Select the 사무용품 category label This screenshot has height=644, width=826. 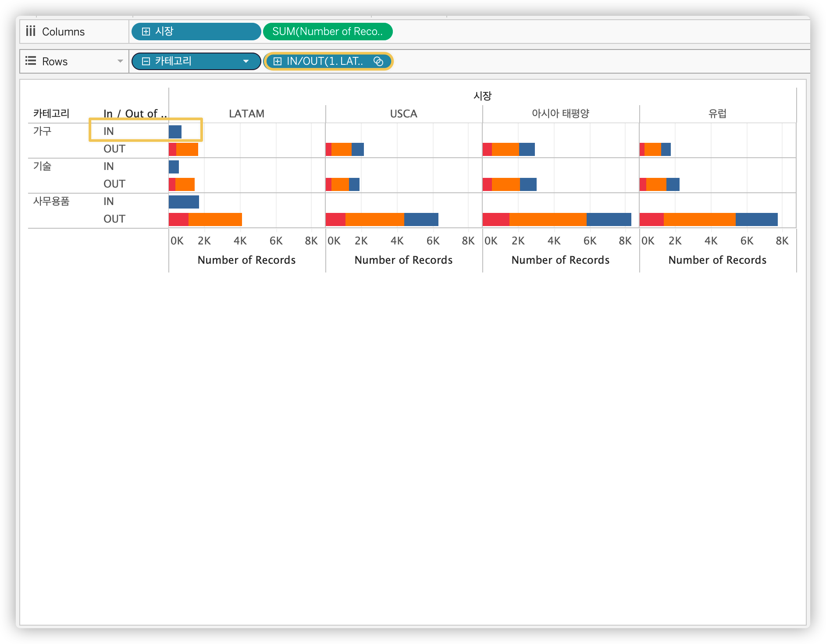point(51,201)
